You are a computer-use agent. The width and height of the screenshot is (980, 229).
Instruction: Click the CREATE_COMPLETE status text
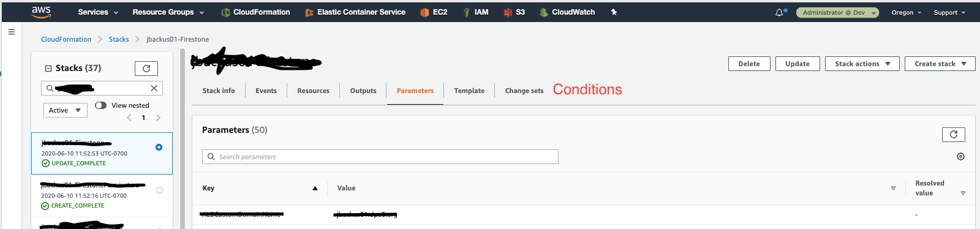point(78,206)
